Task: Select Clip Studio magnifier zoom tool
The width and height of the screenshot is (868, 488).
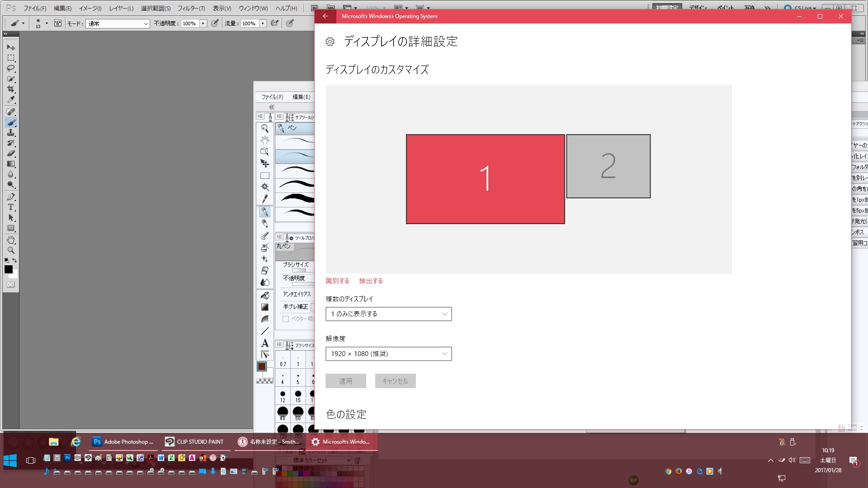Action: [265, 128]
